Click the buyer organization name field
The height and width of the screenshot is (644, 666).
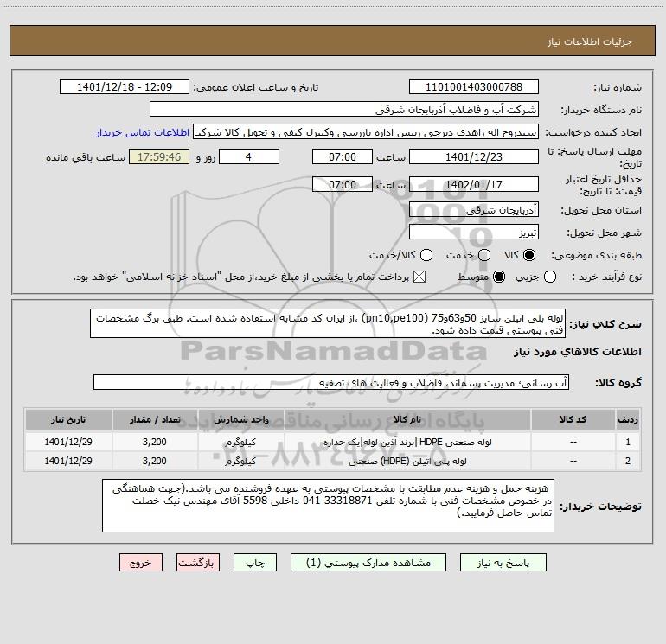coord(344,110)
